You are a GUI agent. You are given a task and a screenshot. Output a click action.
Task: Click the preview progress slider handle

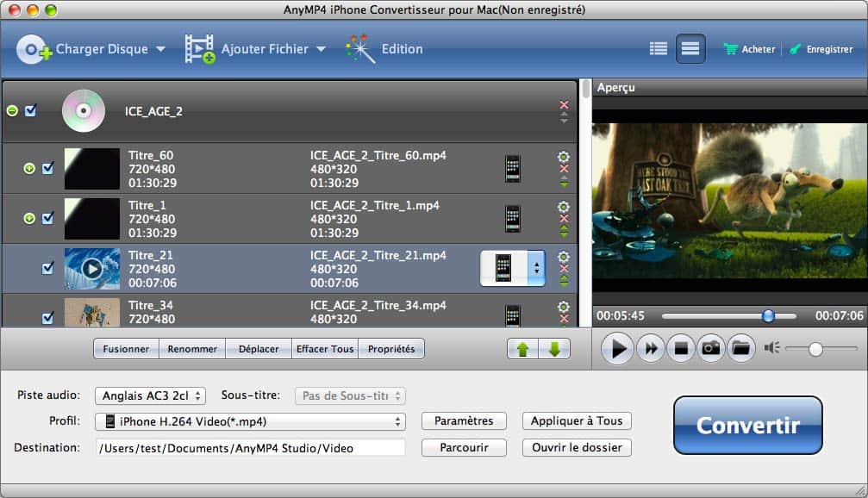[768, 316]
